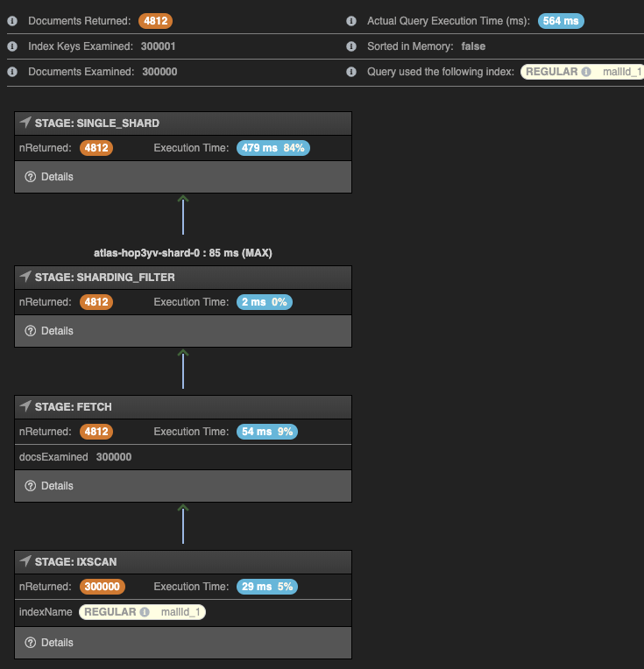Click Index Keys Examined value 300001
The width and height of the screenshot is (644, 669).
(158, 46)
